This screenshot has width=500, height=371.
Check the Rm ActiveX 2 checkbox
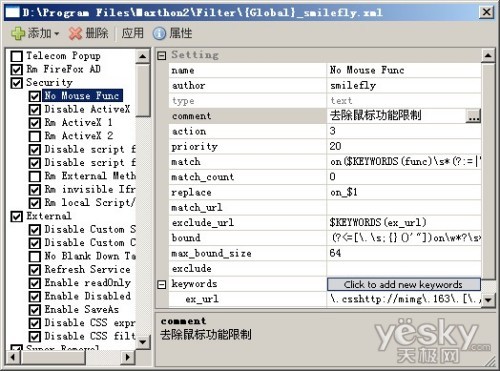[x=35, y=136]
